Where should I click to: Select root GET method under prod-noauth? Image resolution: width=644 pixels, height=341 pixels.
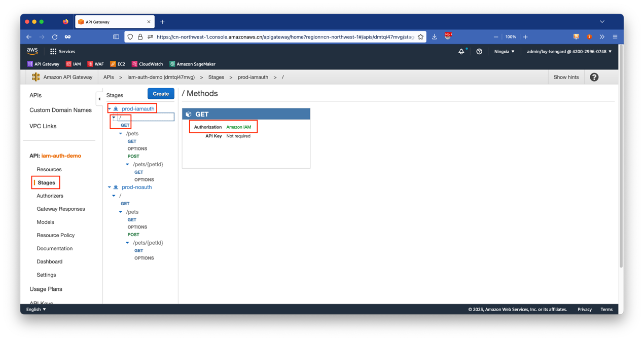pos(125,204)
